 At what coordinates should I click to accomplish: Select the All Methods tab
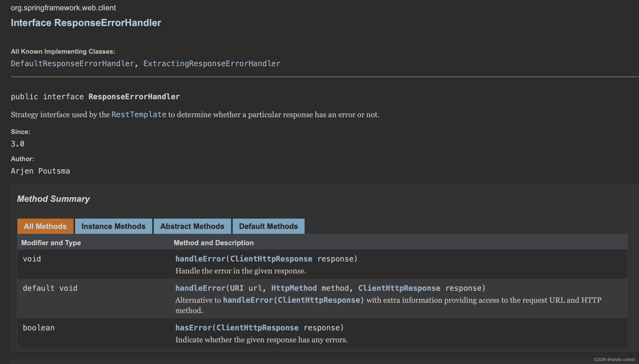click(45, 226)
